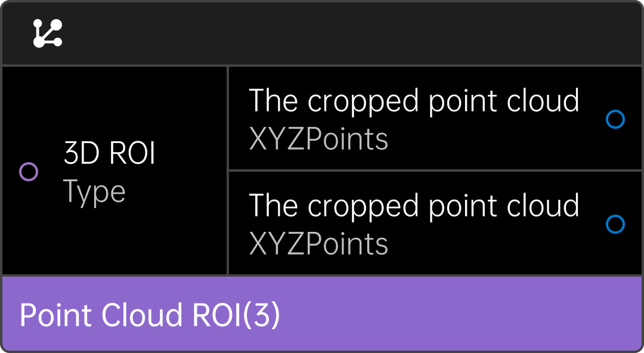Select the second "The cropped point cloud" label

tap(414, 206)
